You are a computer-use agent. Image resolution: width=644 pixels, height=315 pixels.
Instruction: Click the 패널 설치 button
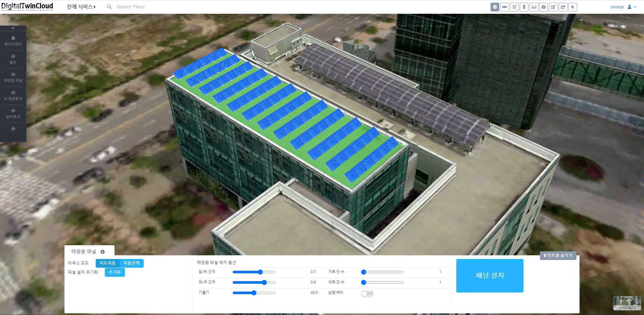(x=490, y=275)
